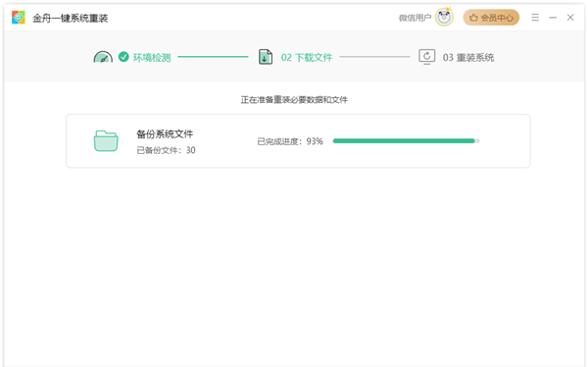This screenshot has width=588, height=367.
Task: Click the 备份系统文件 title text
Action: click(x=165, y=133)
